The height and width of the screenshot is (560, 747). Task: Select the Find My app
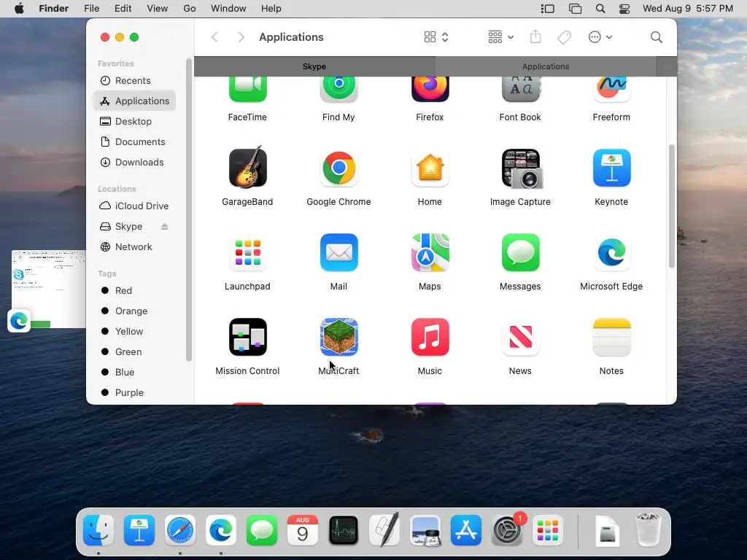[338, 90]
